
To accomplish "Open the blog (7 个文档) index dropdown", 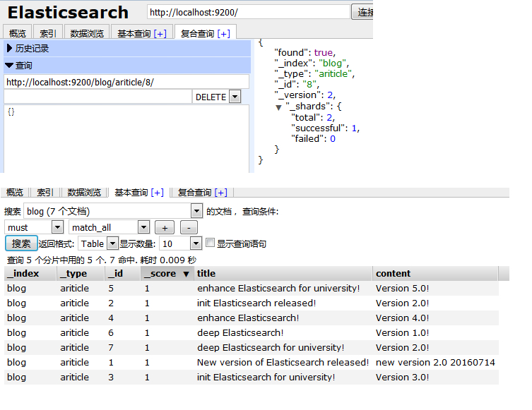I will [x=196, y=212].
